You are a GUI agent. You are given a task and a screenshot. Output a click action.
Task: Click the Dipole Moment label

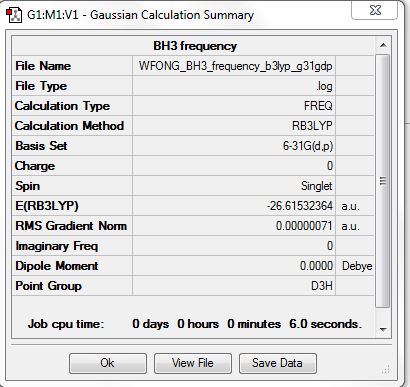(57, 266)
